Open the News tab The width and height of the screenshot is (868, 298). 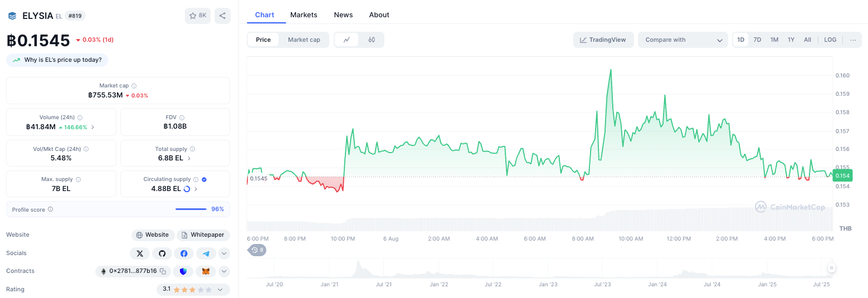pos(343,14)
